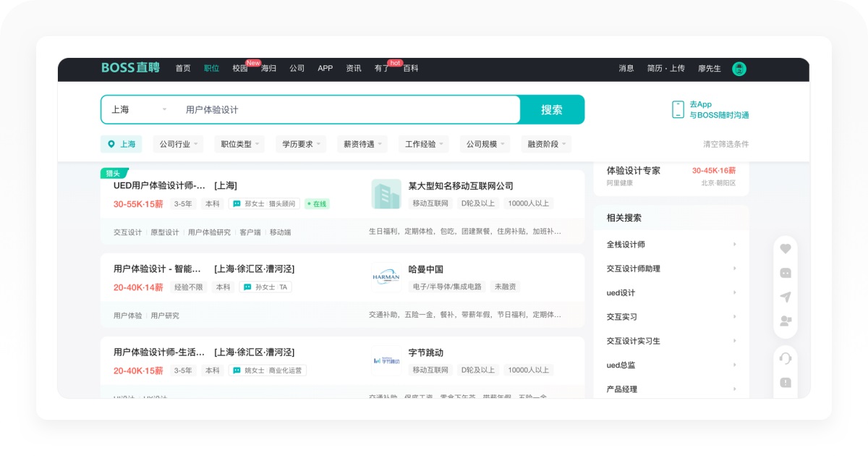Image resolution: width=868 pixels, height=456 pixels.
Task: Click the paper plane icon in sidebar
Action: point(786,297)
